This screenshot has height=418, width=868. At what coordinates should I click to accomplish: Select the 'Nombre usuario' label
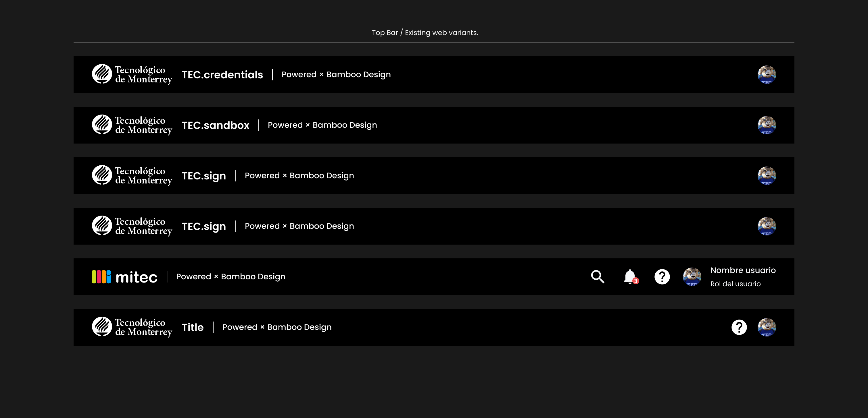pyautogui.click(x=743, y=270)
